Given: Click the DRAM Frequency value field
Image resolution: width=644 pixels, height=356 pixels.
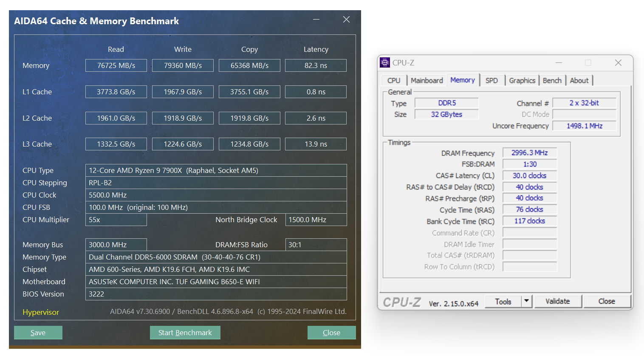Looking at the screenshot, I should pyautogui.click(x=529, y=153).
